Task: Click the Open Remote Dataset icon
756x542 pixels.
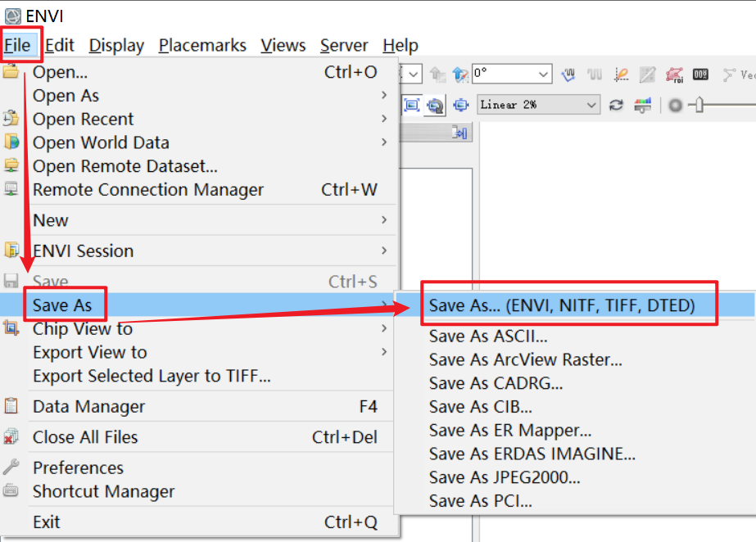Action: [11, 165]
